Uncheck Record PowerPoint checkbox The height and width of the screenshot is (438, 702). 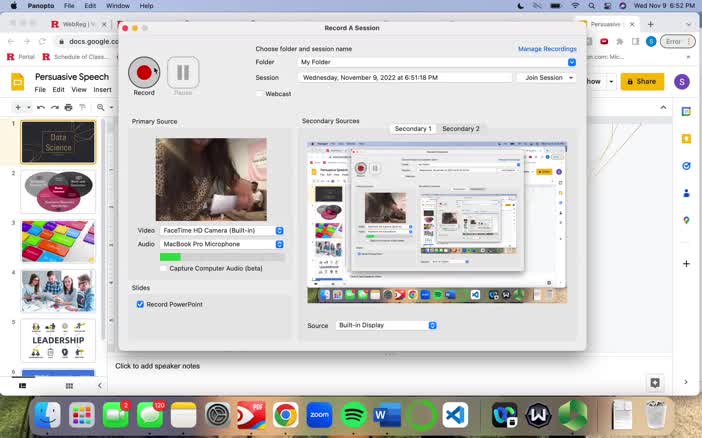(x=141, y=304)
